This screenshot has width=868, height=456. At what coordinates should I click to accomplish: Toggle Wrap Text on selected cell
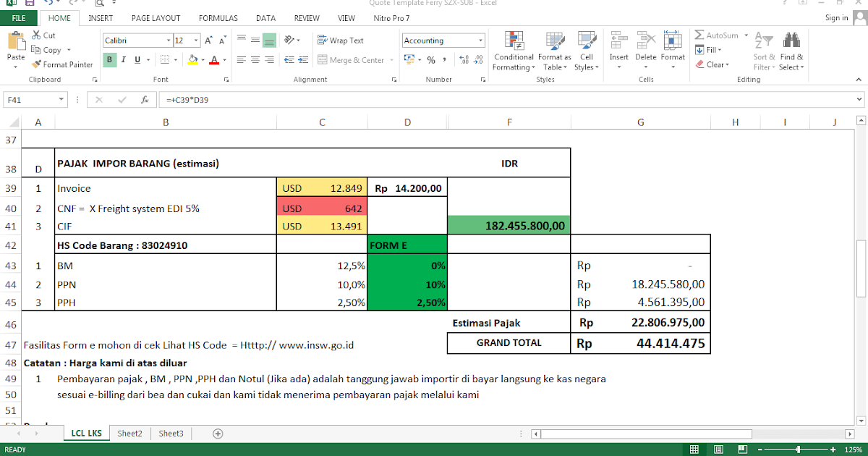pos(341,41)
